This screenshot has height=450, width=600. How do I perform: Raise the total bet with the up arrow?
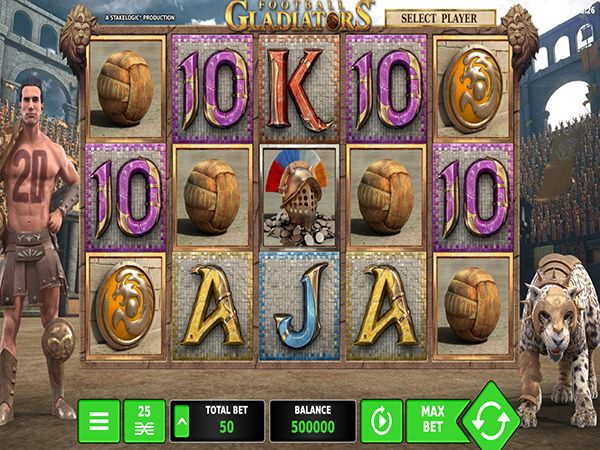pyautogui.click(x=182, y=421)
